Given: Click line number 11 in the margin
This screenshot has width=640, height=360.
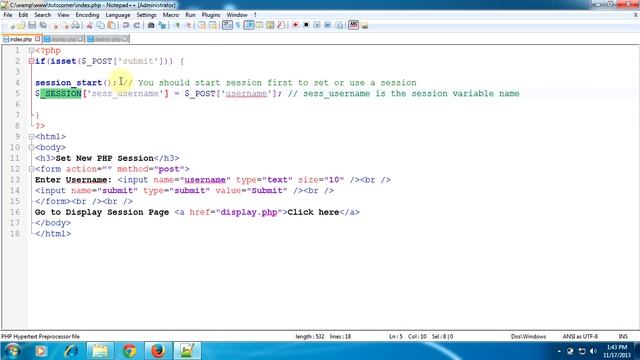Looking at the screenshot, I should click(15, 158).
